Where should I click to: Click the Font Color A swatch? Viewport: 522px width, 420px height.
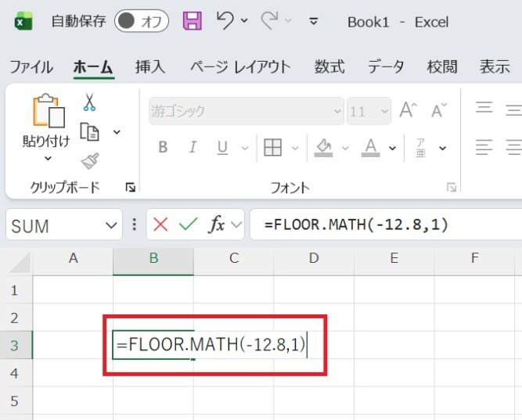click(x=370, y=148)
